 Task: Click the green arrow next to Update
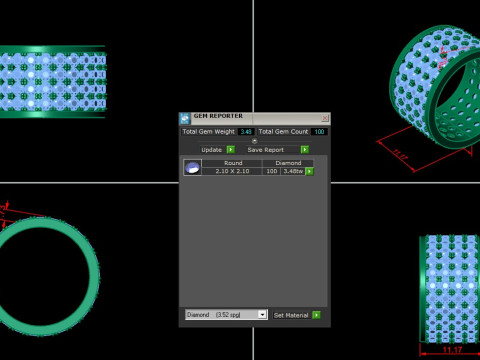click(x=231, y=150)
